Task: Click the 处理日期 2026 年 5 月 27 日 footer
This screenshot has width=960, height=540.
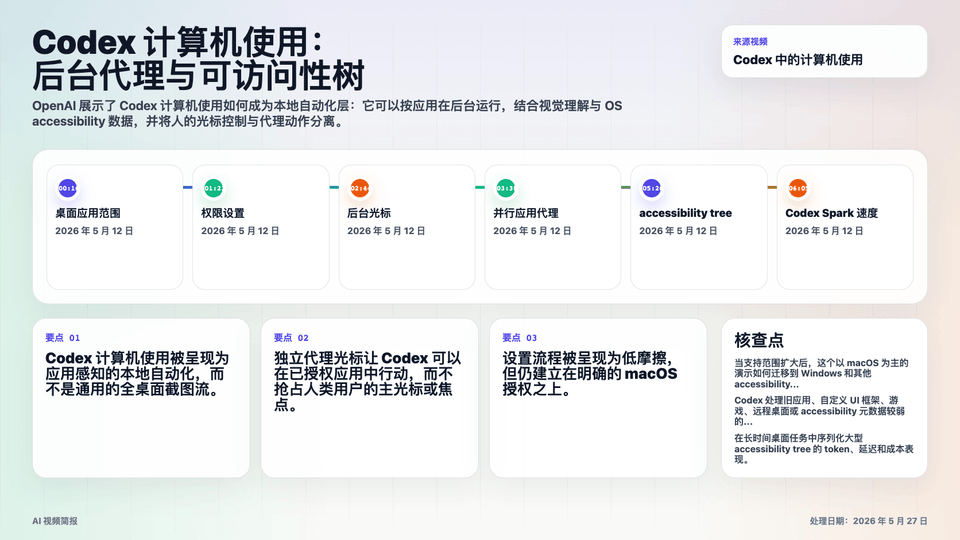Action: [x=868, y=521]
